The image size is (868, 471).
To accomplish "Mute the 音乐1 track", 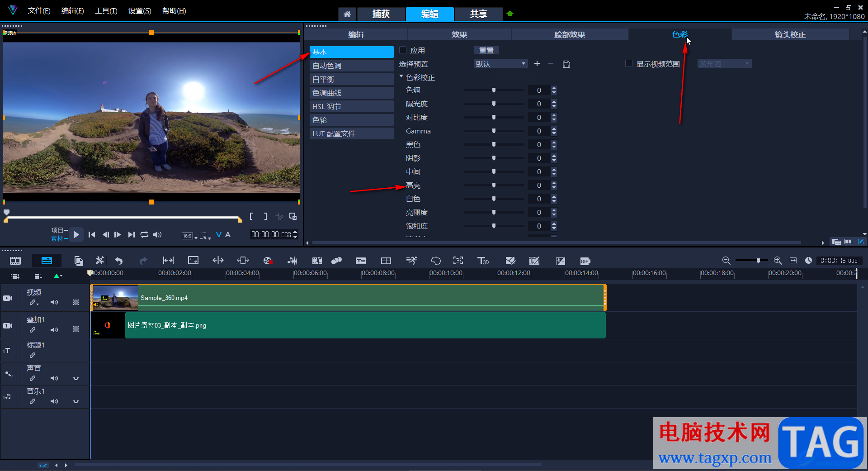I will click(x=54, y=401).
